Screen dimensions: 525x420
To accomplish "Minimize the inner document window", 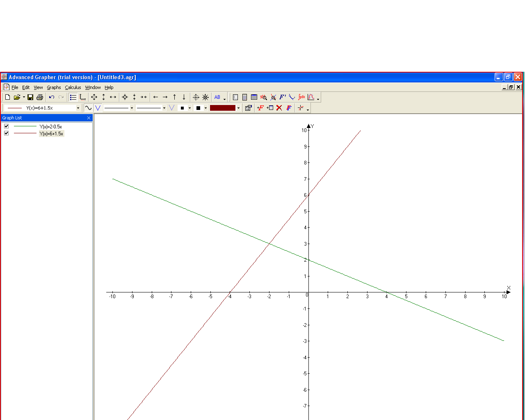I will pyautogui.click(x=504, y=87).
